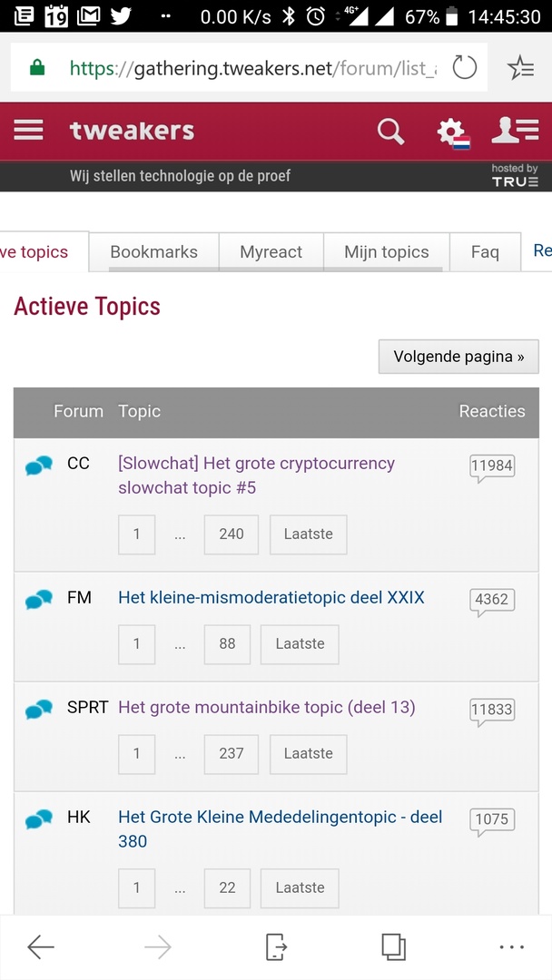Open browser's three-dot more options menu
This screenshot has height=980, width=552.
(x=511, y=947)
